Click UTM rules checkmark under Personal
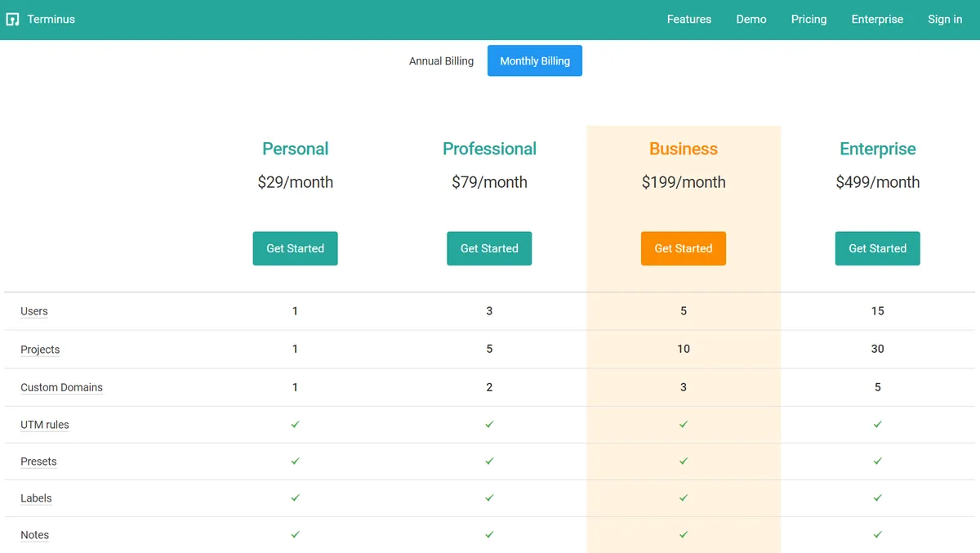980x553 pixels. (x=295, y=425)
